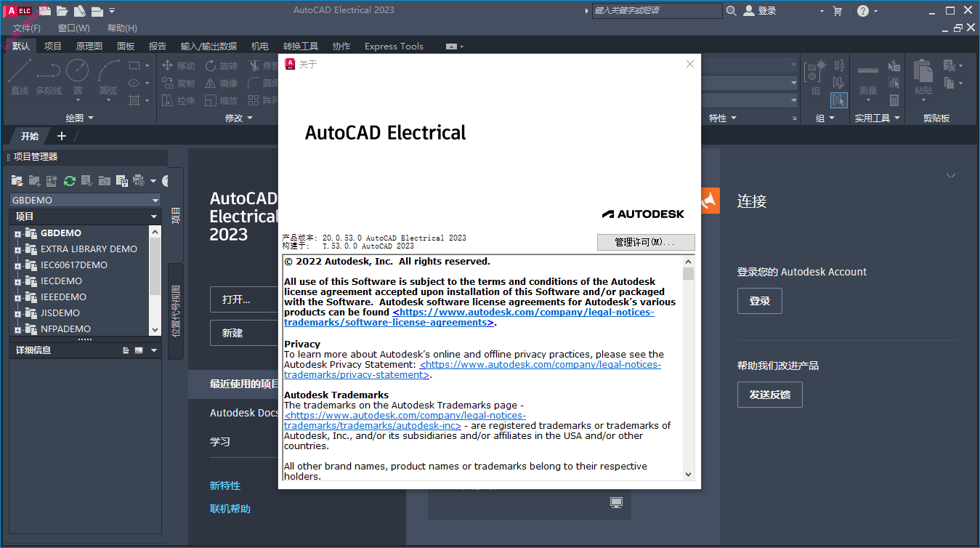Screen dimensions: 980x548
Task: Toggle the details panel preview image mode
Action: [139, 350]
